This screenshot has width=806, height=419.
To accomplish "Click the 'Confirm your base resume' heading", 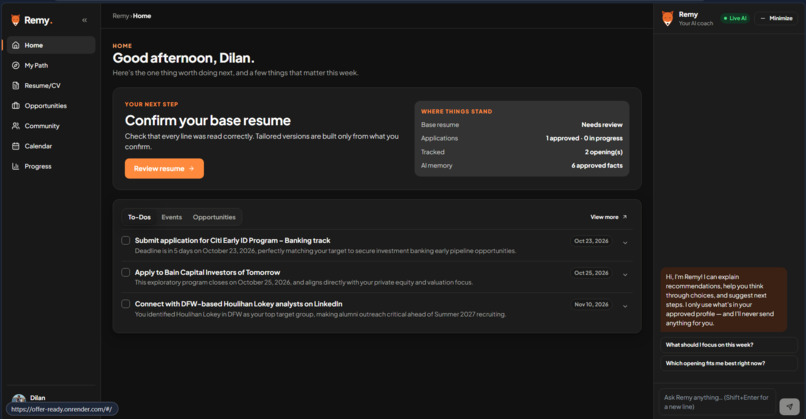I will pos(208,120).
